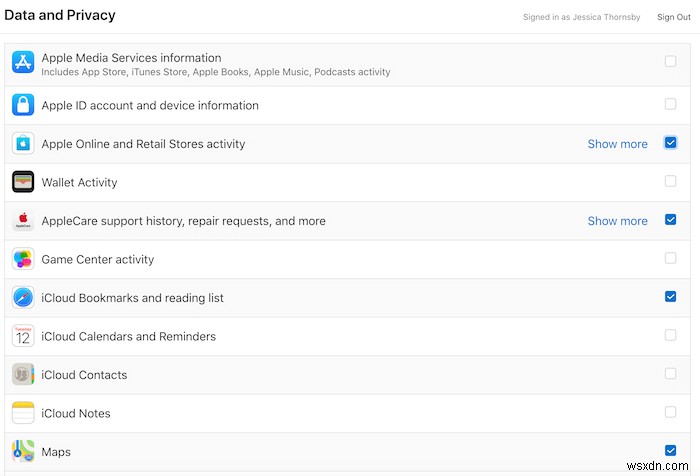Image resolution: width=700 pixels, height=476 pixels.
Task: Check Apple ID account and device information
Action: pos(670,104)
